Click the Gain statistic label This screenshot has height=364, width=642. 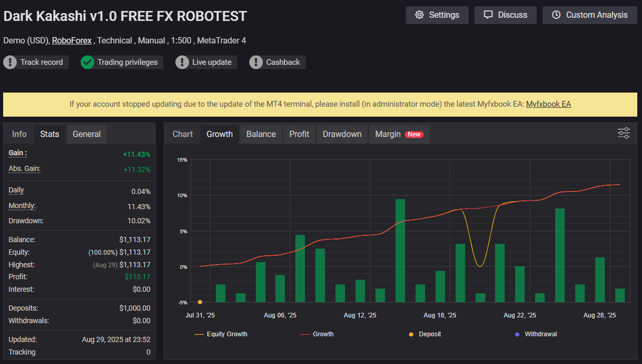(x=18, y=153)
